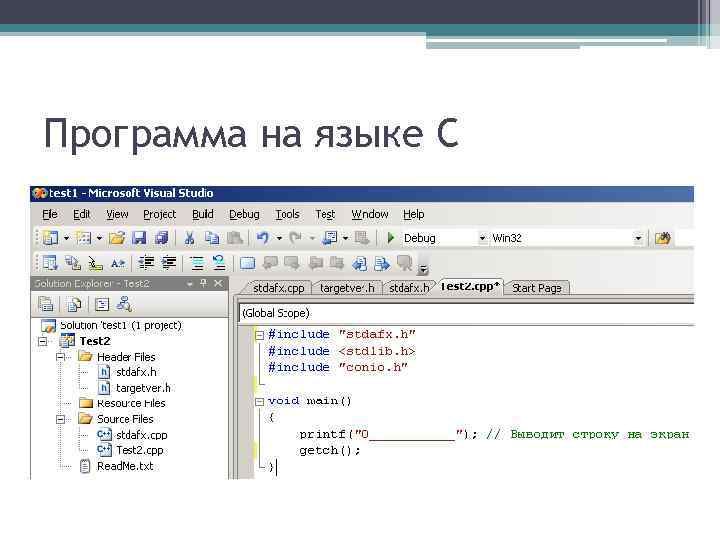Select Test2.cpp in Source Files
This screenshot has height=540, width=720.
point(140,450)
